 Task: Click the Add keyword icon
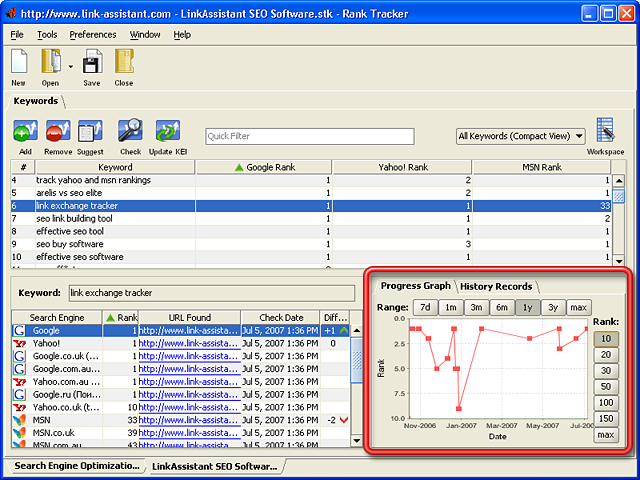pos(25,131)
